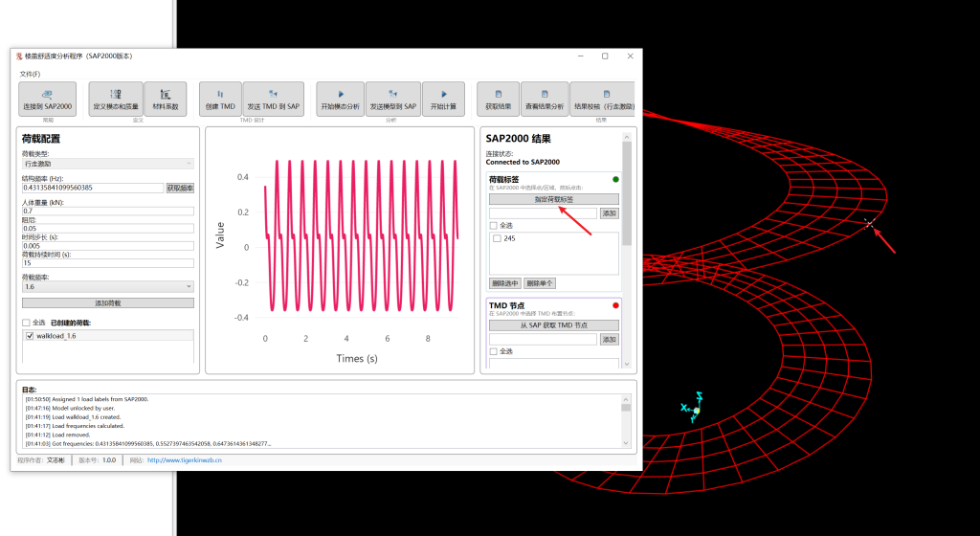Open the 文件(F) menu
980x536 pixels.
coord(31,74)
